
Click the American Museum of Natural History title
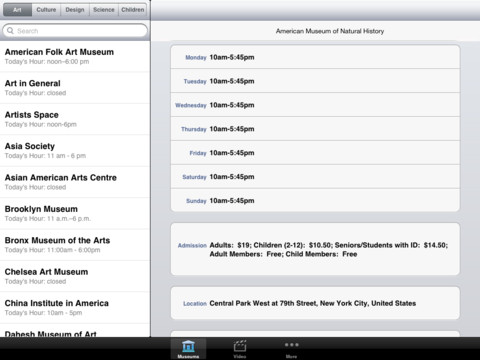pyautogui.click(x=330, y=31)
